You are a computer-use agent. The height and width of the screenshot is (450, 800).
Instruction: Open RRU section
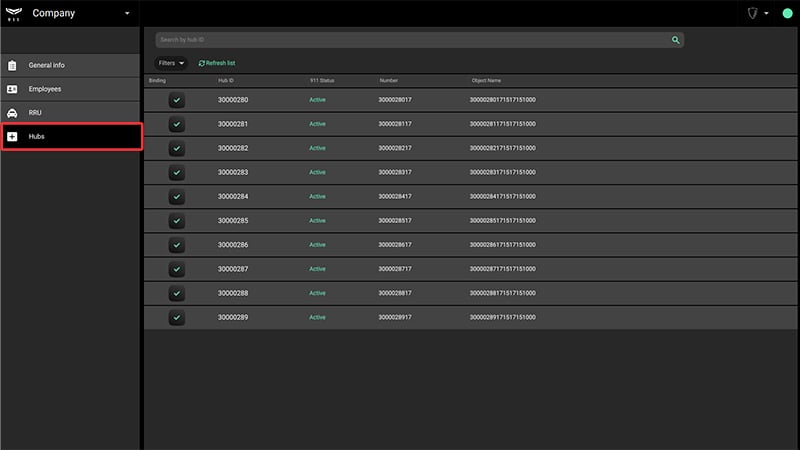coord(70,113)
